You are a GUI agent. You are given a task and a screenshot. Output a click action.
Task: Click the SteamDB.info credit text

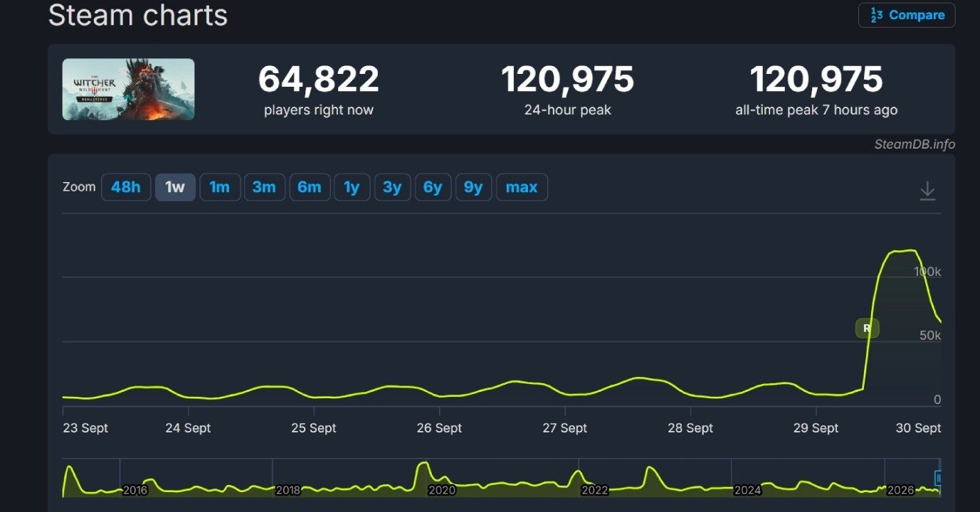pyautogui.click(x=915, y=144)
